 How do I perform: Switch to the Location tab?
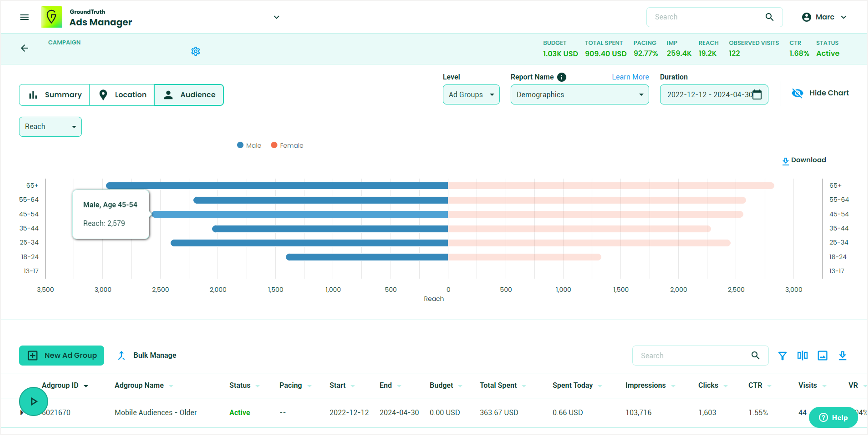click(x=122, y=95)
